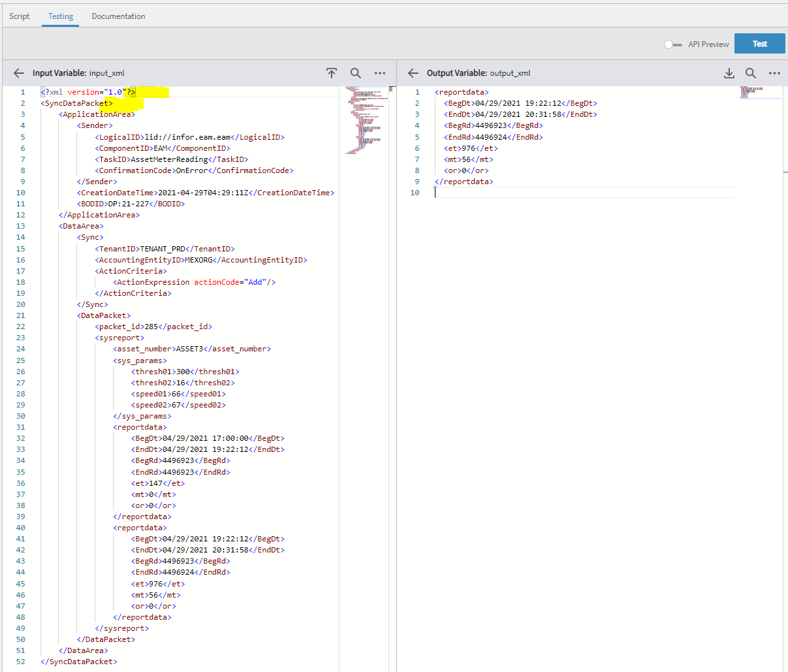Open more options for input variable panel
This screenshot has height=672, width=788.
point(380,73)
